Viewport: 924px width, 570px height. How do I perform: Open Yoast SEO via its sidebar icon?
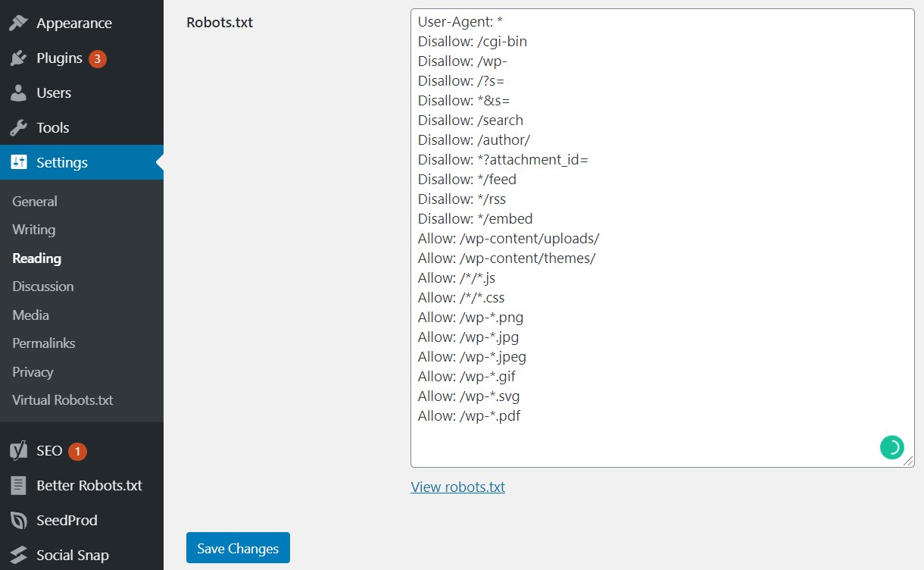(19, 450)
